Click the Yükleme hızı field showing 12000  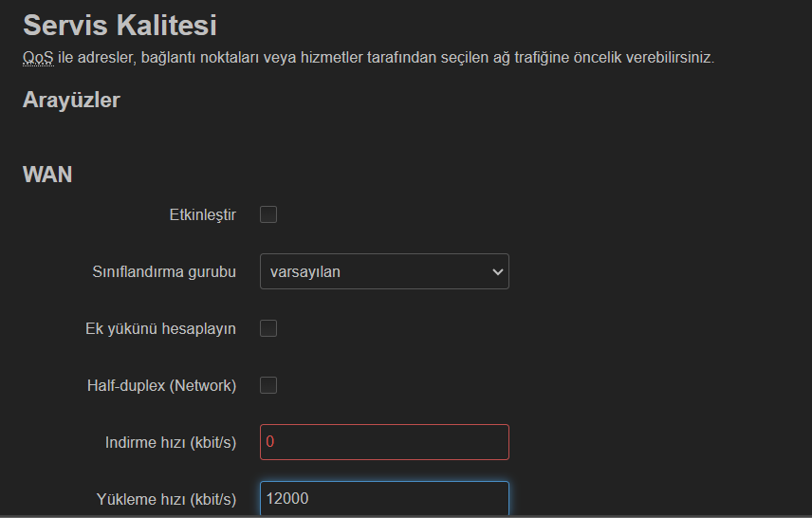coord(384,498)
